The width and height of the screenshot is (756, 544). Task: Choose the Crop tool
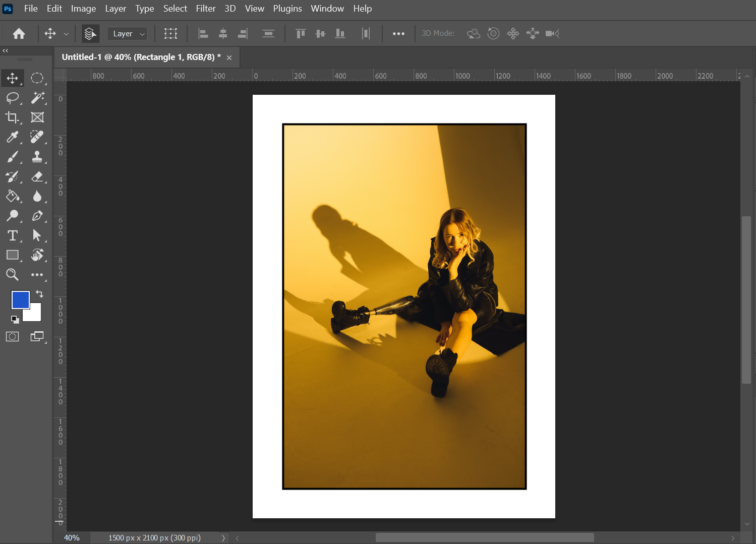click(x=12, y=117)
